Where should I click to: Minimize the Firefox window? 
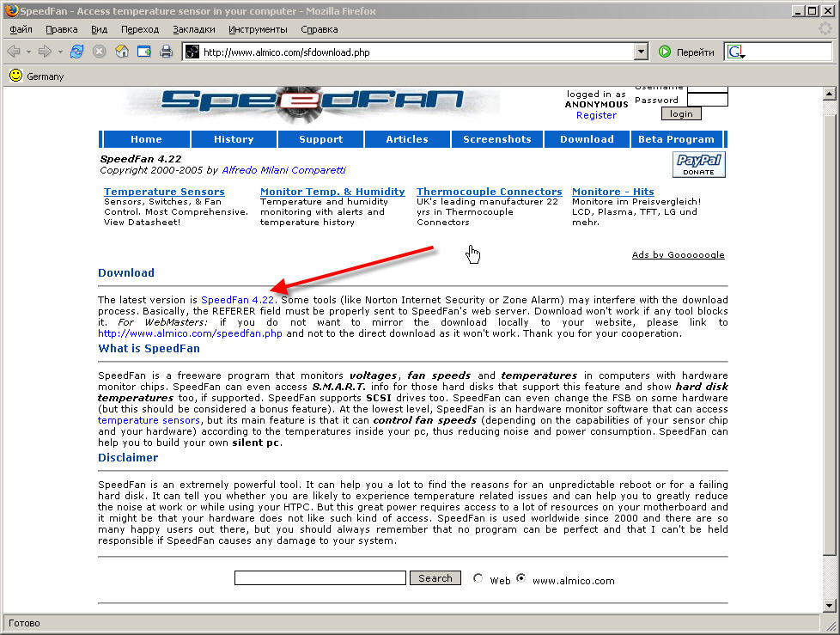(x=798, y=10)
